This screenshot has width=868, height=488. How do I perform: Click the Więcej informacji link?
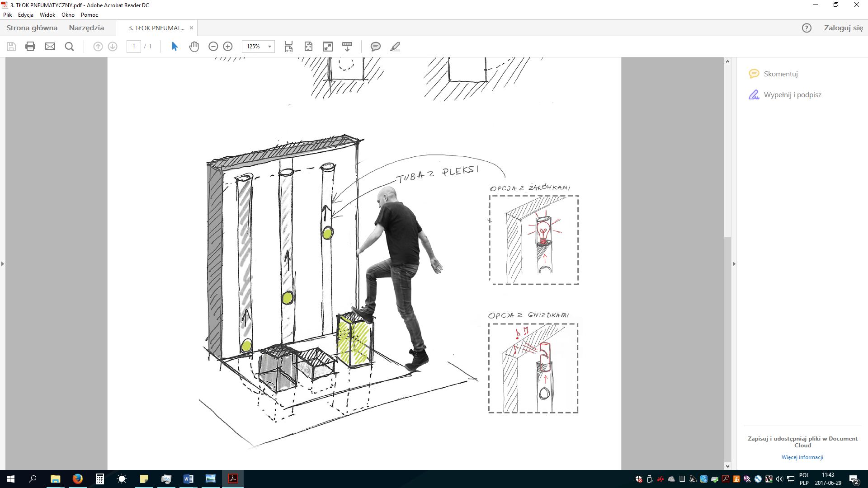point(802,457)
